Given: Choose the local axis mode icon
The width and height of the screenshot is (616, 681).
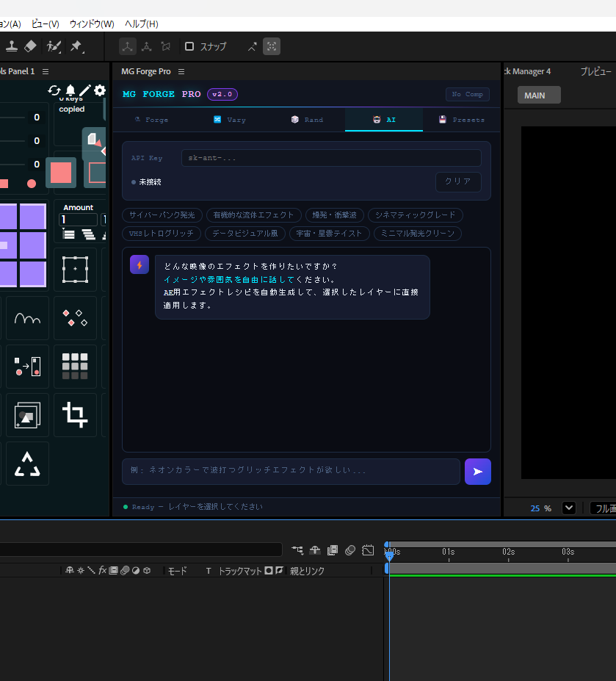Looking at the screenshot, I should [x=128, y=46].
